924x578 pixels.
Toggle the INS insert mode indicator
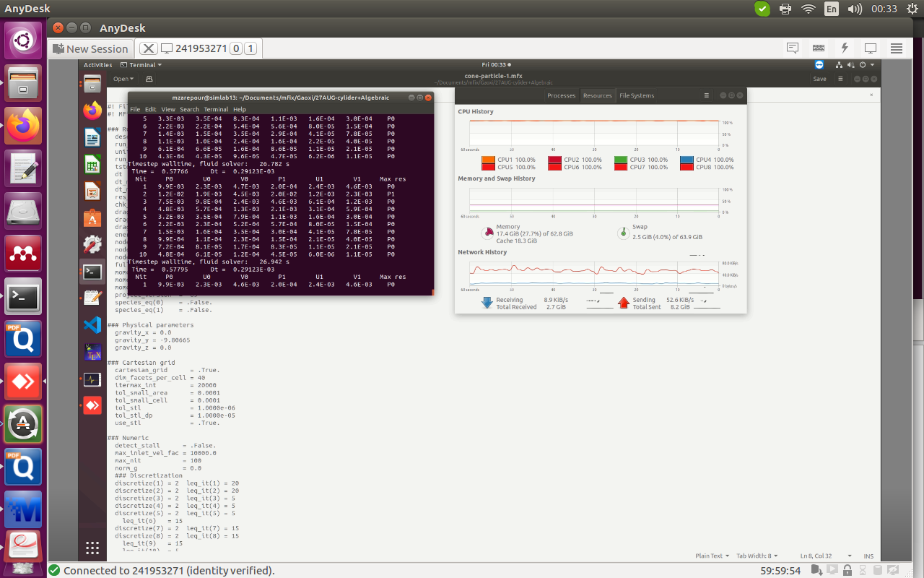[868, 556]
